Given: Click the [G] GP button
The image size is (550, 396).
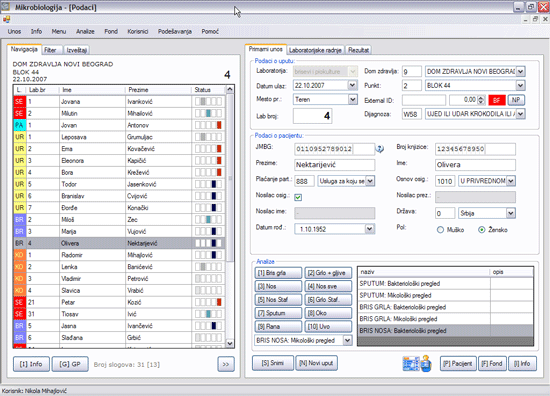Looking at the screenshot, I should pos(70,364).
